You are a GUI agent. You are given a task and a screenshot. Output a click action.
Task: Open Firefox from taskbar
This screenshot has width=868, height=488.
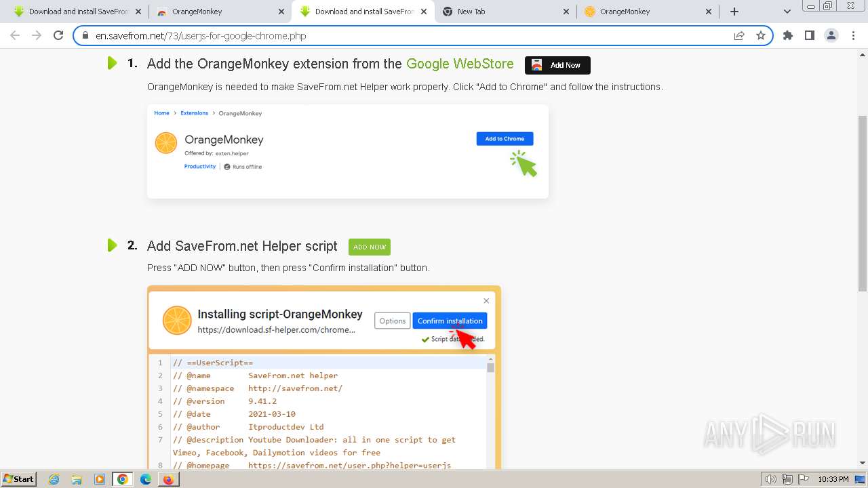pyautogui.click(x=168, y=479)
